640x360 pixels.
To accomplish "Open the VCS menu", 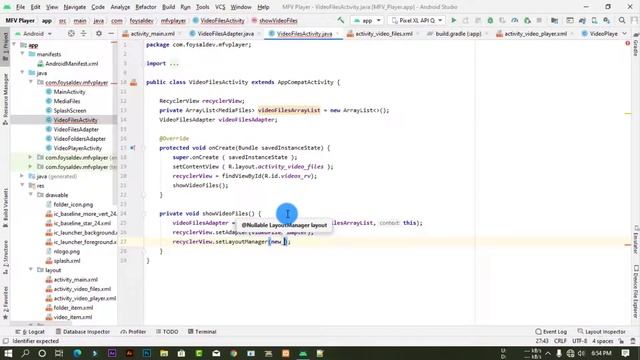I will click(x=220, y=7).
